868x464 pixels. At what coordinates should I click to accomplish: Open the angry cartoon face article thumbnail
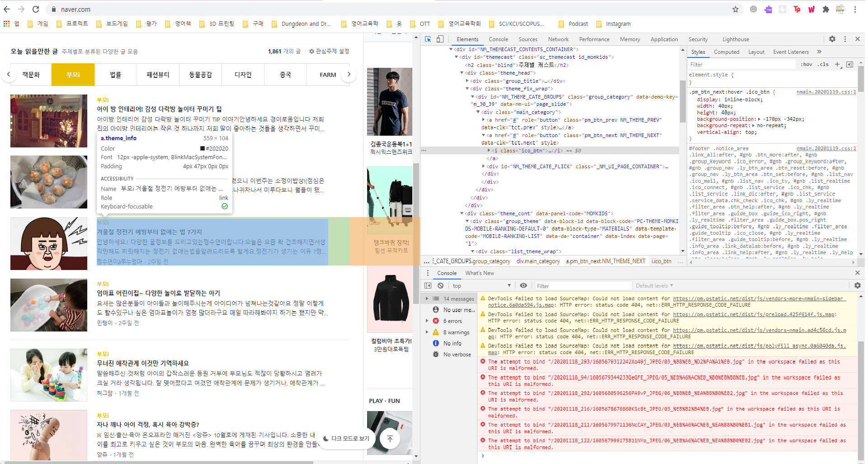[x=49, y=243]
